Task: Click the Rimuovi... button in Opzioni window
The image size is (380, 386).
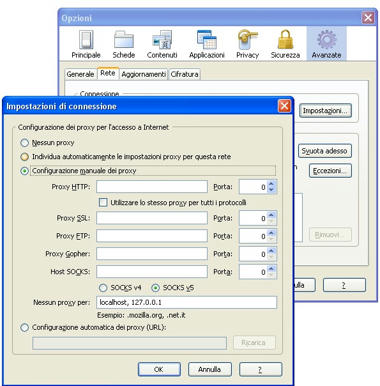Action: [330, 235]
